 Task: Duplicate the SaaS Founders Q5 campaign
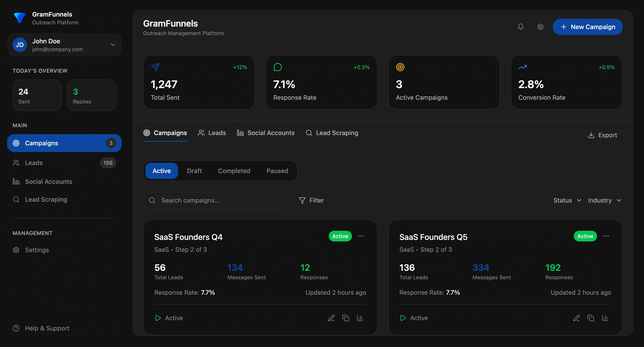point(591,318)
